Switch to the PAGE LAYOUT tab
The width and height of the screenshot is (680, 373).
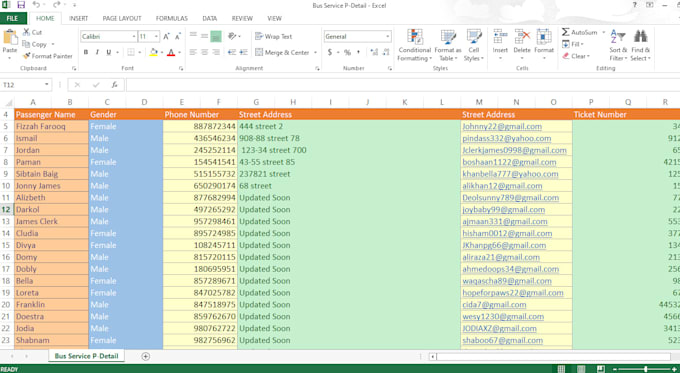coord(122,18)
